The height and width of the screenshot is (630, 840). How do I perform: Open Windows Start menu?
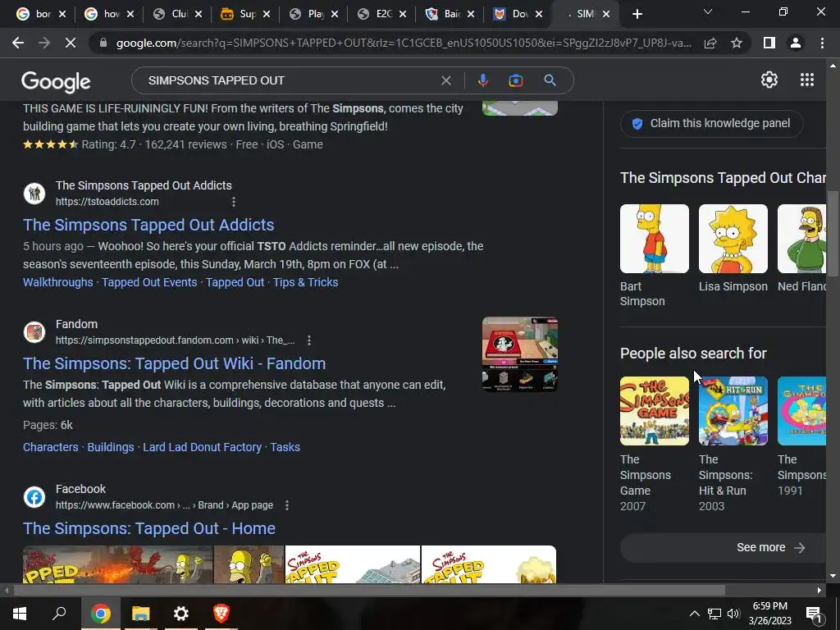(x=20, y=614)
